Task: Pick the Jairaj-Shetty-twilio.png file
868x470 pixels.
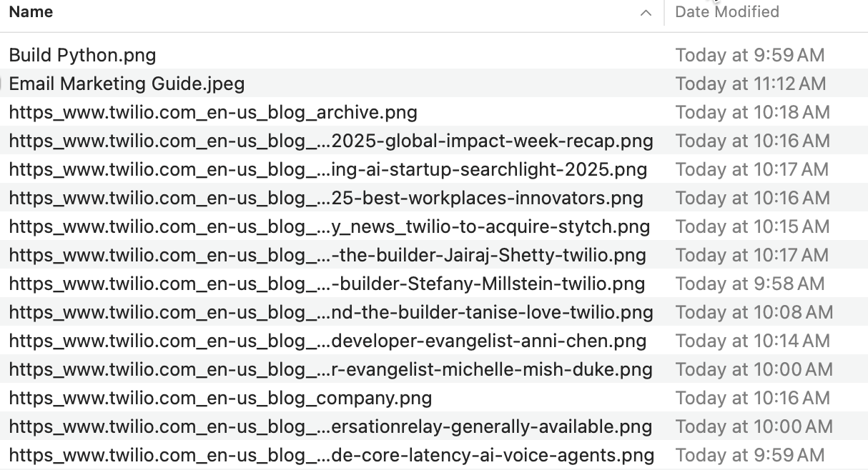Action: coord(327,255)
